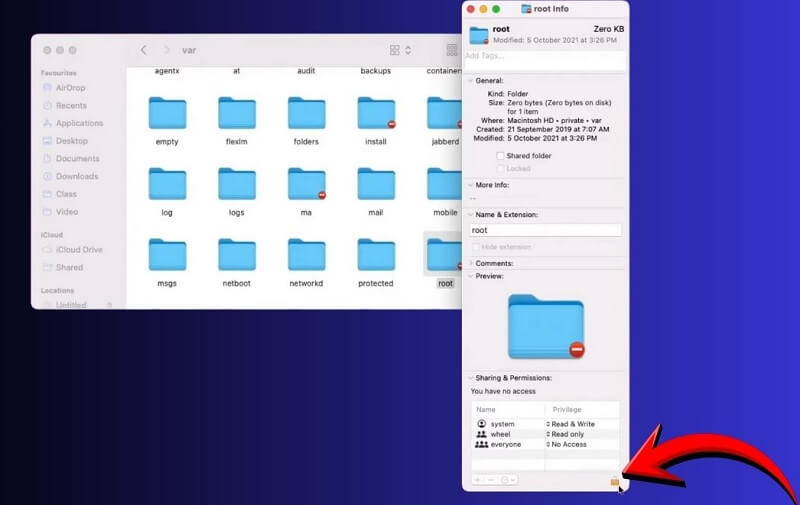Collapse the More Info section
Viewport: 800px width, 505px height.
pos(470,185)
